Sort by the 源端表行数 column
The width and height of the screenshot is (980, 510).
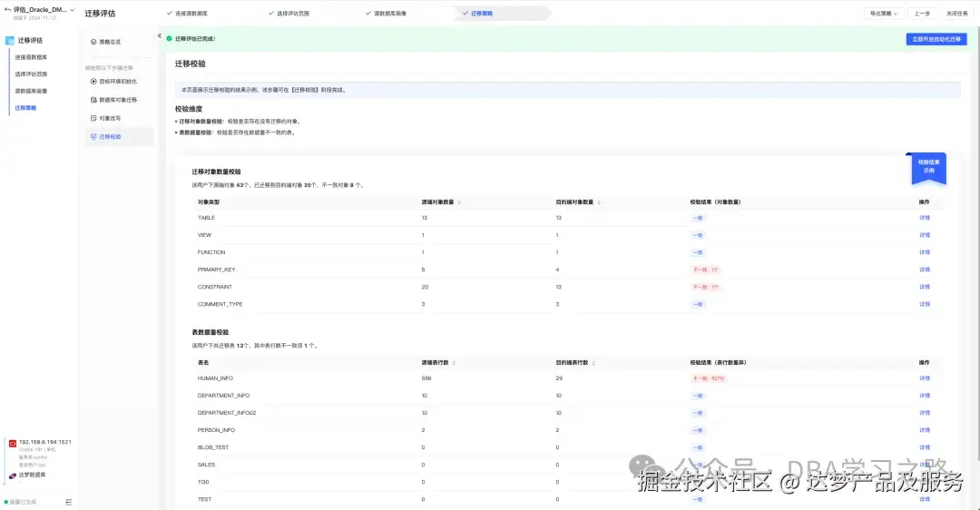pos(454,363)
